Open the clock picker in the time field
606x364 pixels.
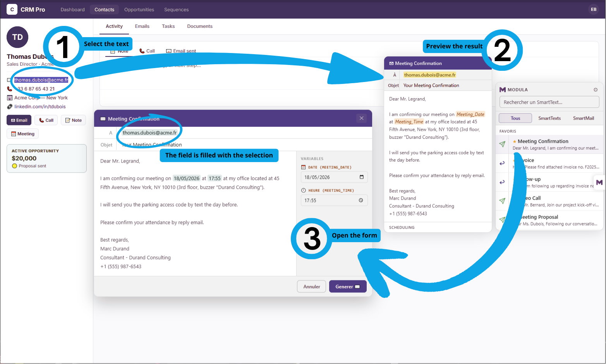[361, 200]
